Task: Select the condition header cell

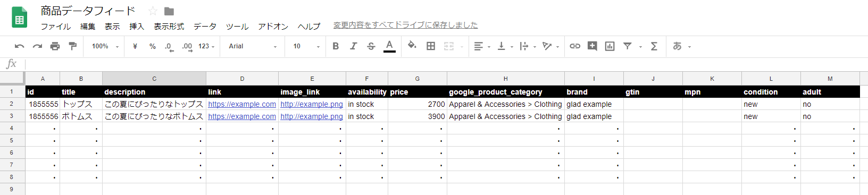Action: [771, 92]
